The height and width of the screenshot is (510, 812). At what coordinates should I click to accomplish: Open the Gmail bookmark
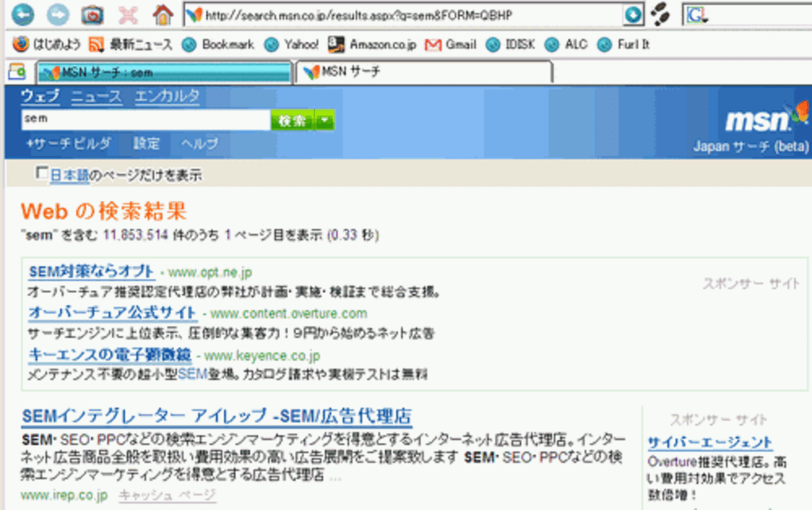(450, 44)
